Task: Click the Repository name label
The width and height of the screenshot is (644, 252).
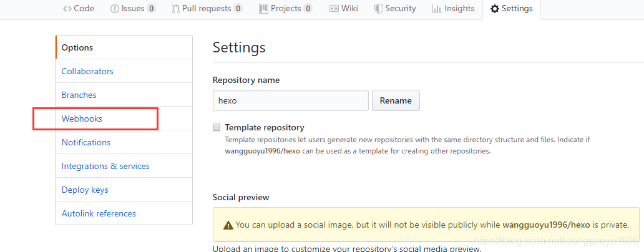Action: click(x=246, y=80)
